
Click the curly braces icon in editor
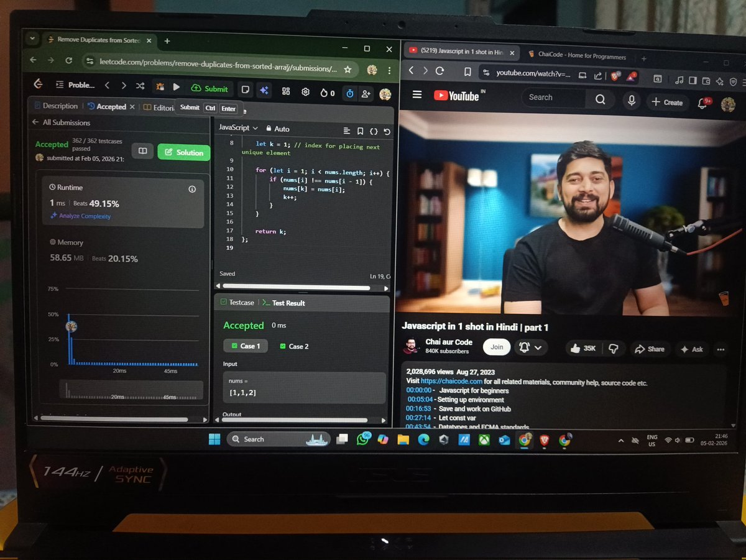(x=374, y=132)
